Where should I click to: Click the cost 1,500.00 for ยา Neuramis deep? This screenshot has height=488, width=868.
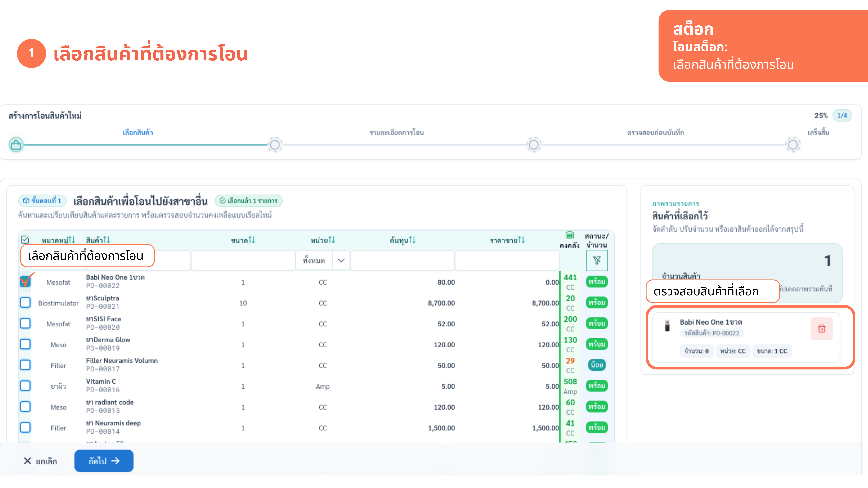click(x=441, y=428)
